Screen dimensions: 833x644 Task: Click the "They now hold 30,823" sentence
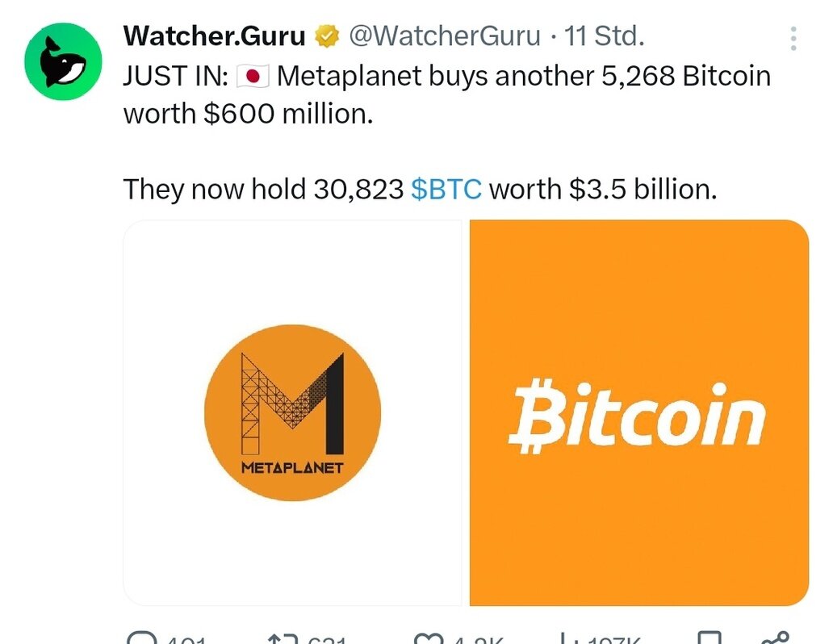pos(263,189)
